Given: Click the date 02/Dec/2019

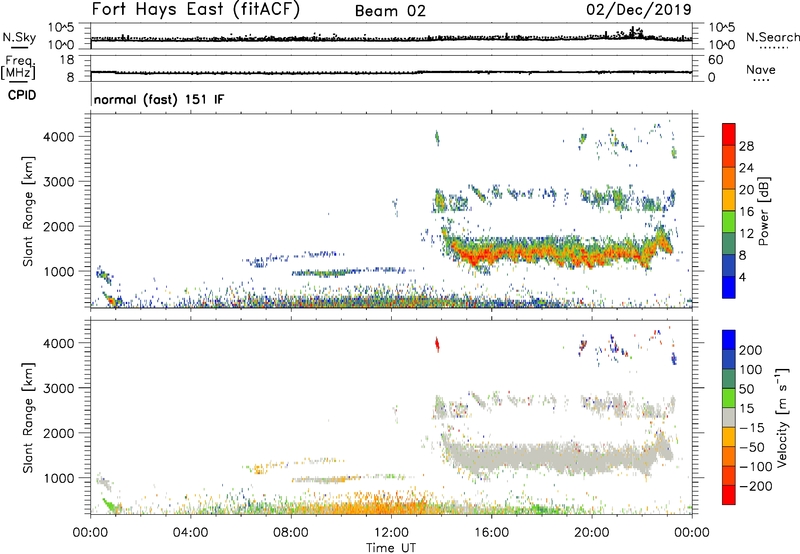Looking at the screenshot, I should [639, 9].
